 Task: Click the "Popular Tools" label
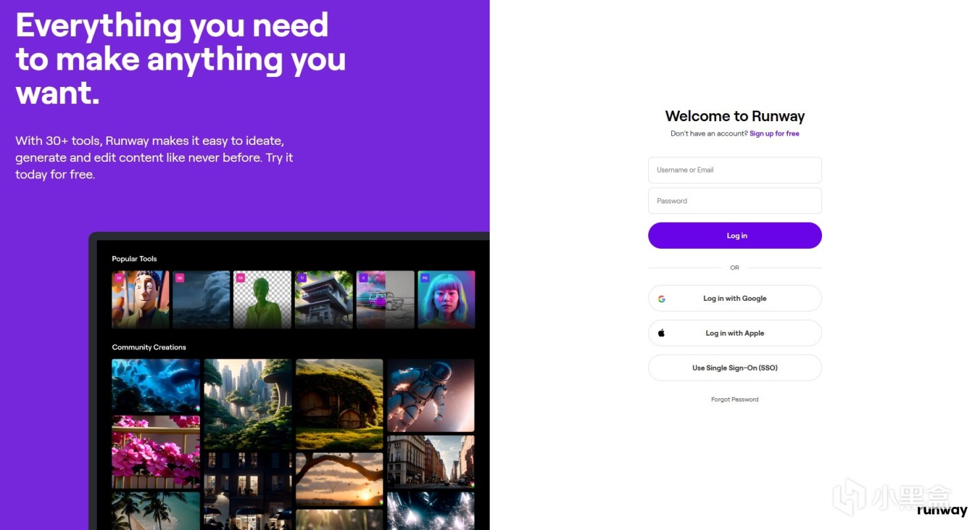[134, 259]
